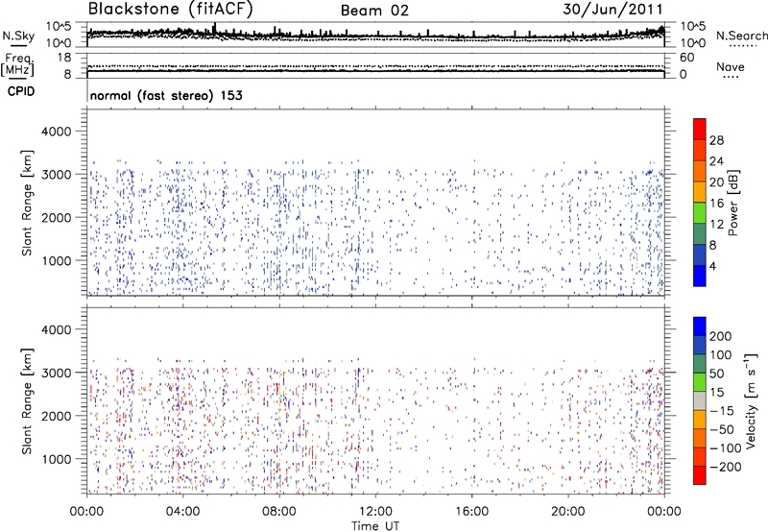Click the 'Power [dB]' colorbar label

coord(732,203)
